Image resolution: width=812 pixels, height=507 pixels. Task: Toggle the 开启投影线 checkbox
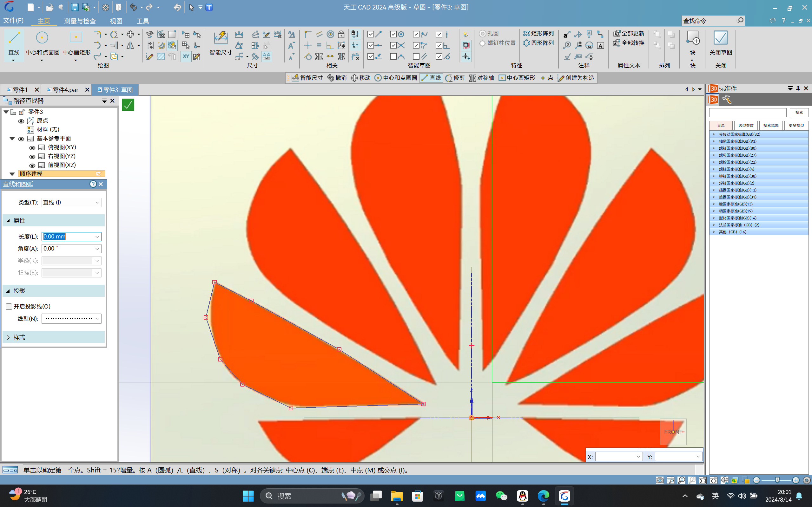(x=9, y=306)
